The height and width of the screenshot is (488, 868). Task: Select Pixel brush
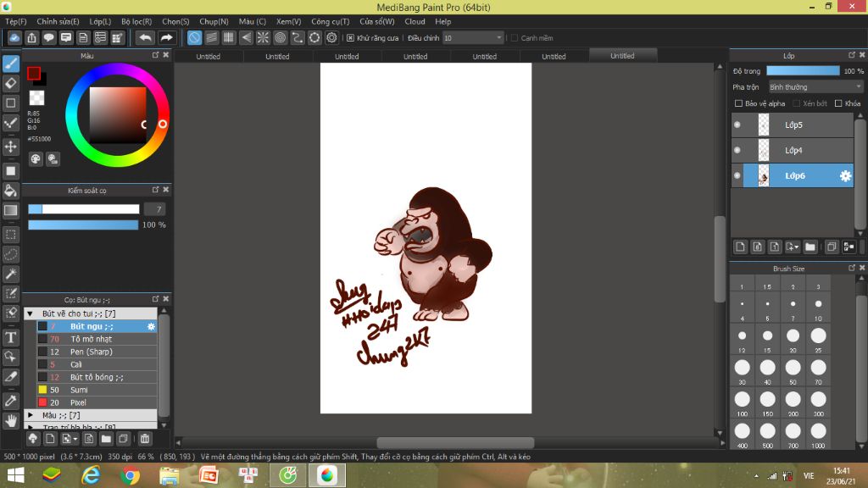[x=97, y=402]
